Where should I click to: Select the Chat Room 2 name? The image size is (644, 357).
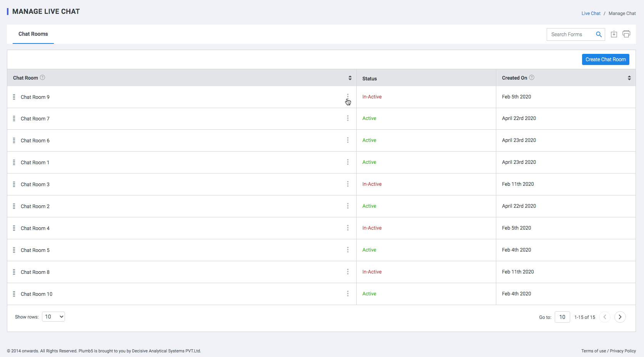point(35,206)
